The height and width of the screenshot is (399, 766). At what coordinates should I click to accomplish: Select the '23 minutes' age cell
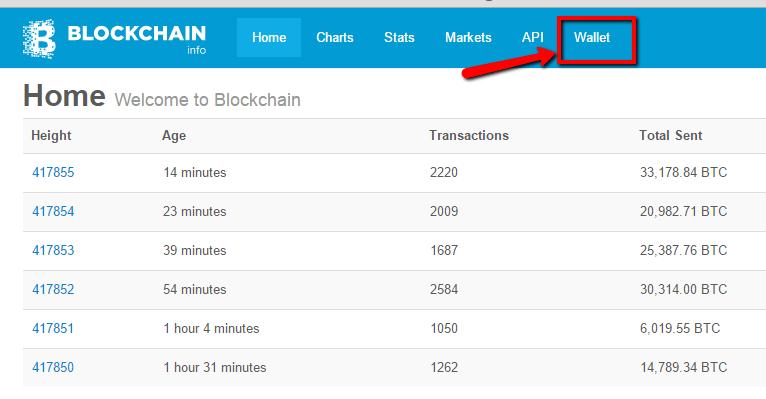195,211
